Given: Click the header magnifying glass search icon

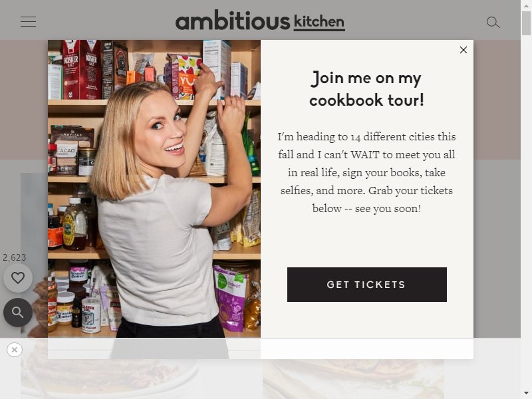Looking at the screenshot, I should (x=493, y=23).
